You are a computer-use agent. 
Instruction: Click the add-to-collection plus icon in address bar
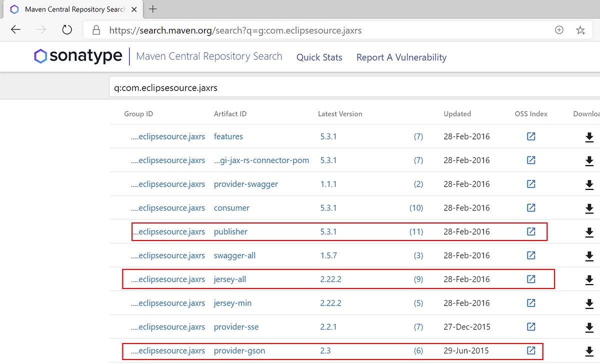point(559,30)
